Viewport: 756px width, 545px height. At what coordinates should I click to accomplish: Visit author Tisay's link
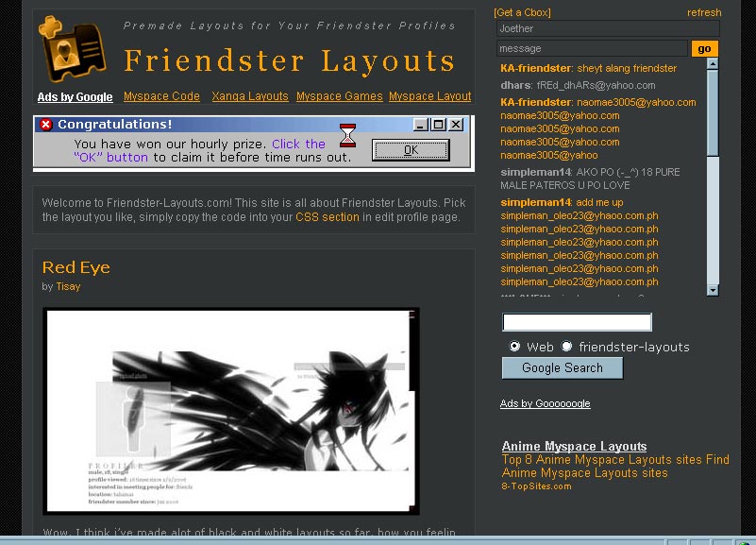pos(68,286)
